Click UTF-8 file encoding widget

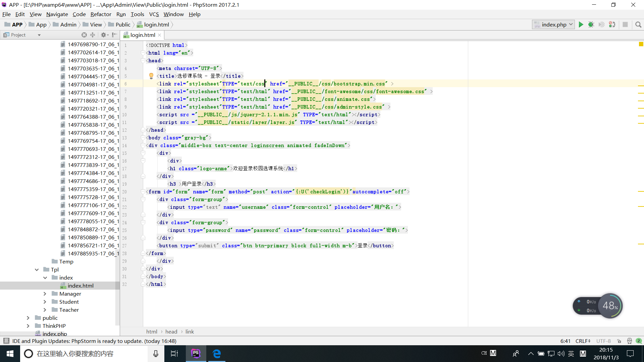603,341
